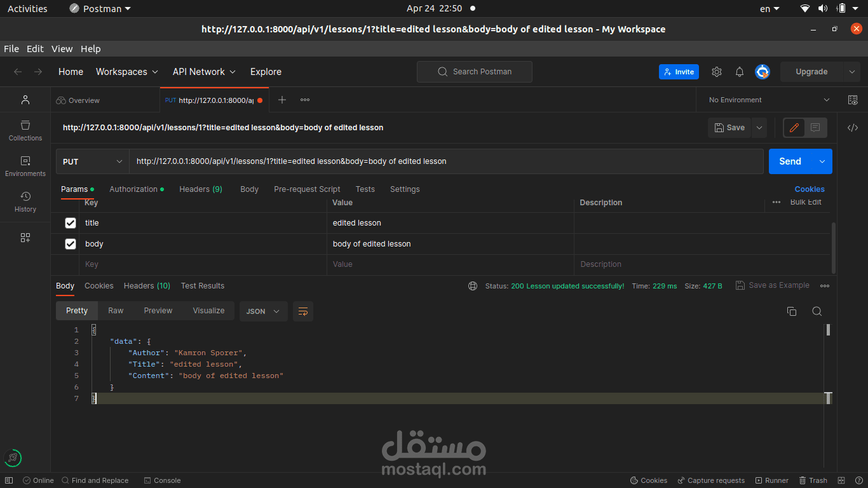The width and height of the screenshot is (868, 488).
Task: Expand the Upgrade options arrow
Action: click(x=852, y=72)
